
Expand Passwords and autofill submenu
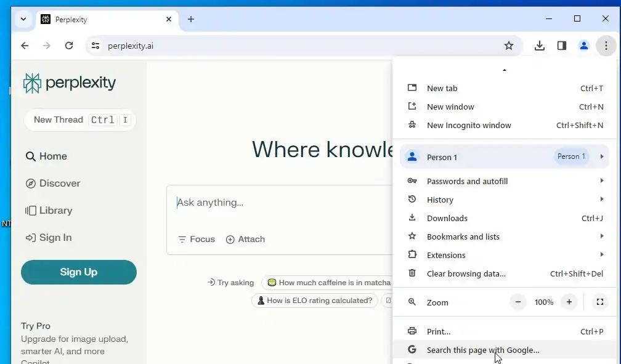click(504, 182)
